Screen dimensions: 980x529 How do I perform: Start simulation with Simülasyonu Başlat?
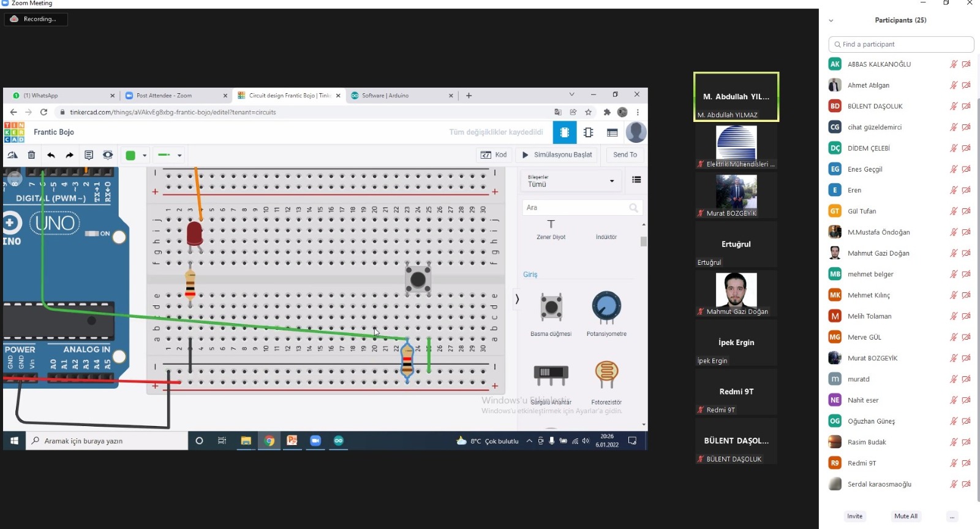[x=557, y=155]
